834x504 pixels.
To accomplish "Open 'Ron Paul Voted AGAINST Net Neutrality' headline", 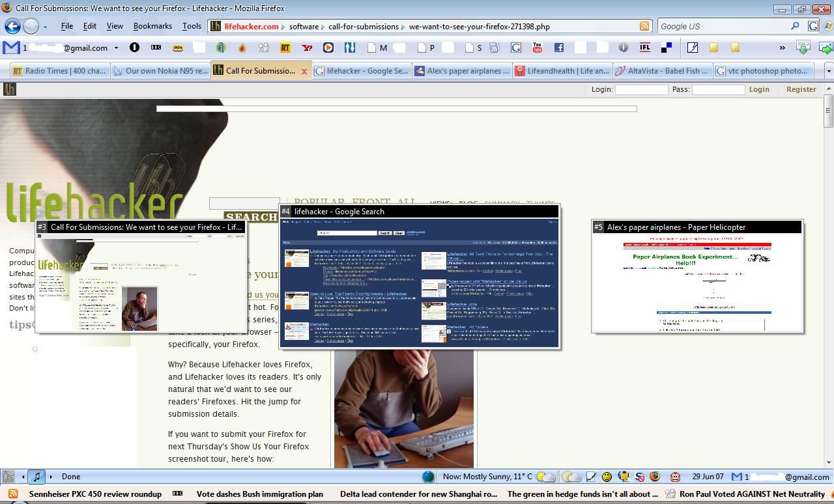I will tap(752, 494).
